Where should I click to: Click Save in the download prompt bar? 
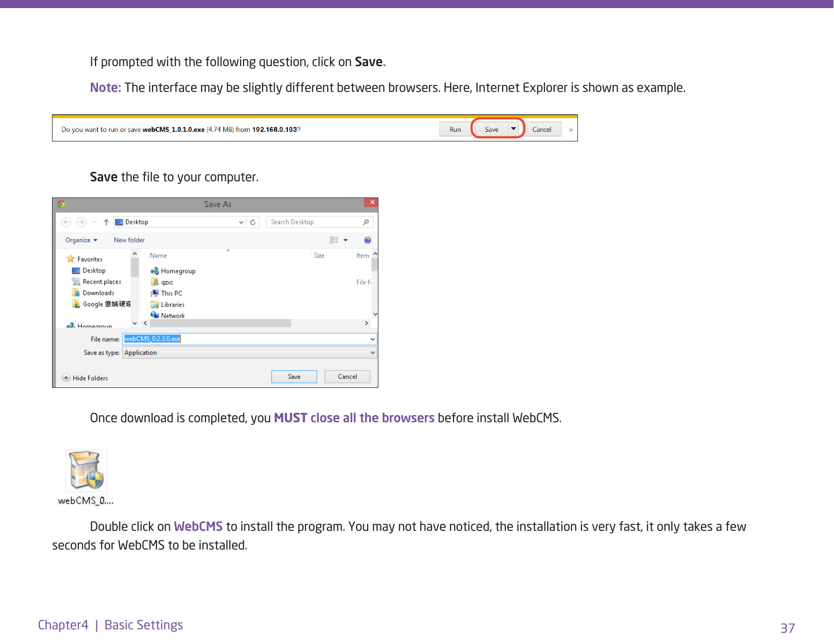[x=492, y=129]
